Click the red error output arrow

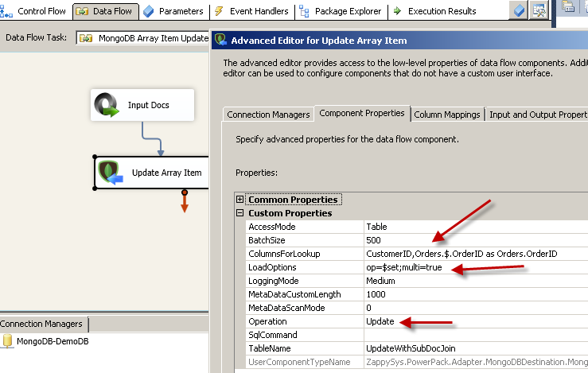pos(185,202)
